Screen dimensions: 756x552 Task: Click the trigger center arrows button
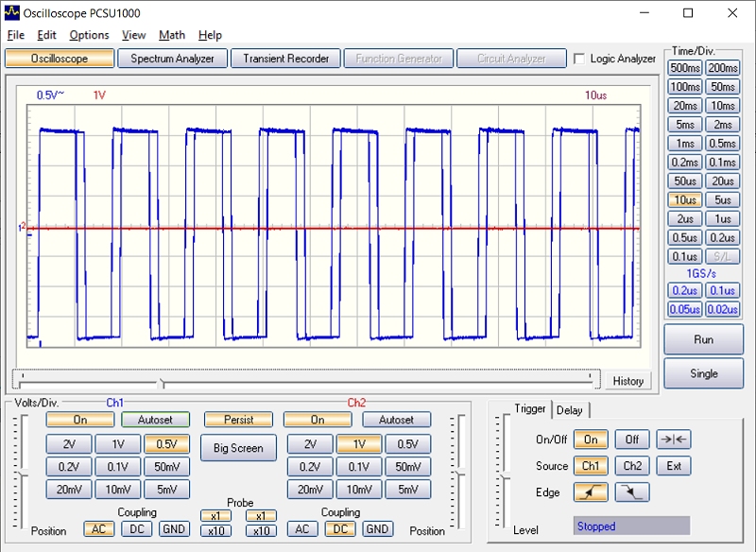[x=674, y=440]
